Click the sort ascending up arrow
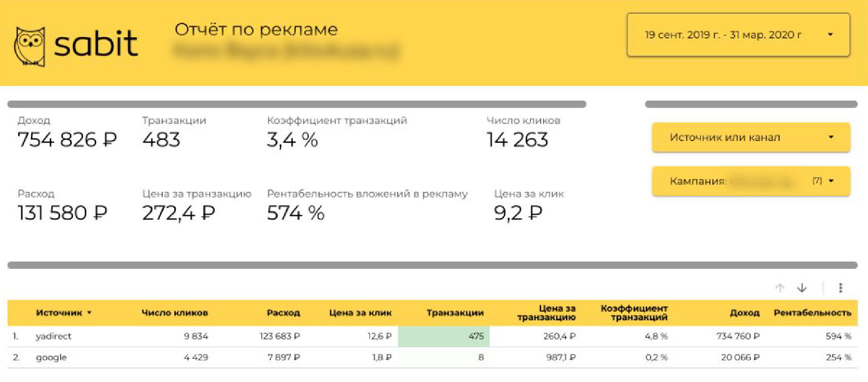Image resolution: width=868 pixels, height=382 pixels. [780, 288]
